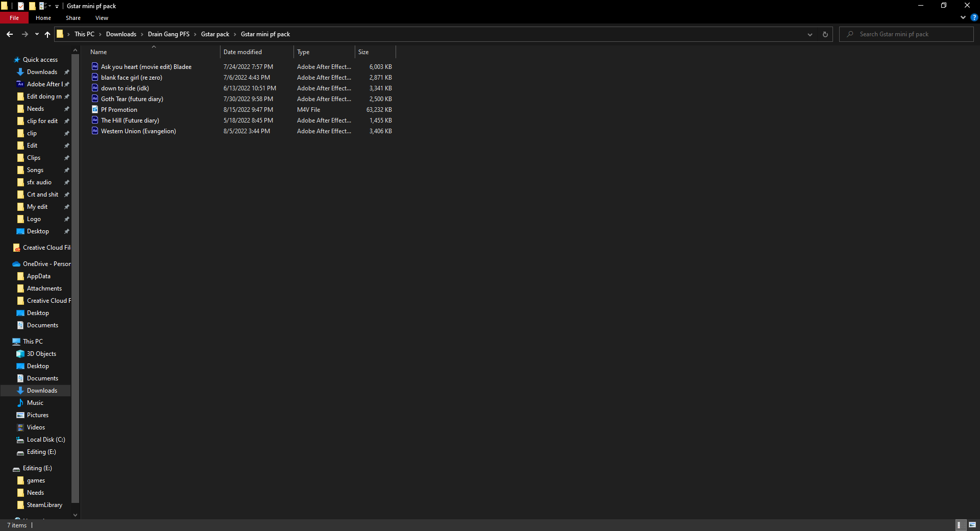
Task: Open address bar previous locations dropdown
Action: (810, 34)
